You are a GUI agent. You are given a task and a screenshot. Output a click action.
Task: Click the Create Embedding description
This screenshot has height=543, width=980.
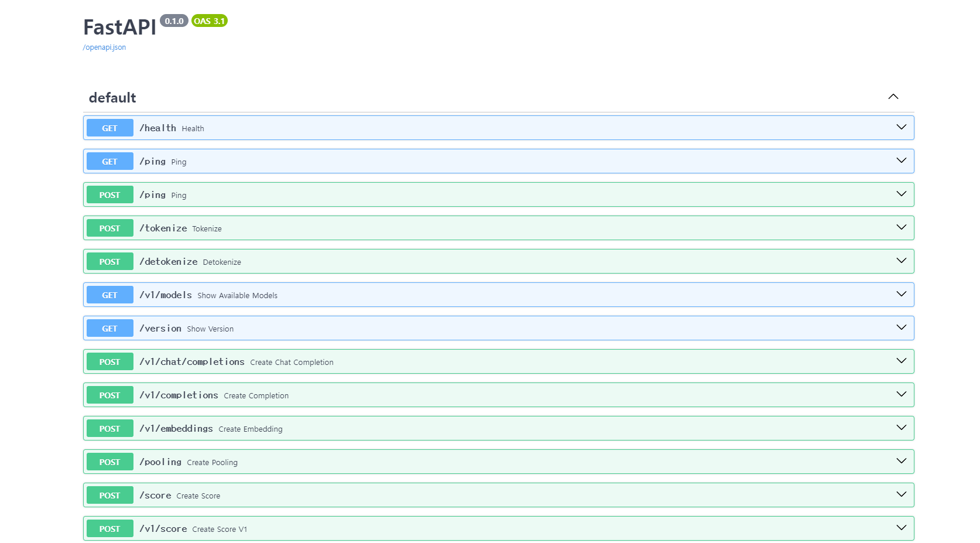tap(251, 429)
